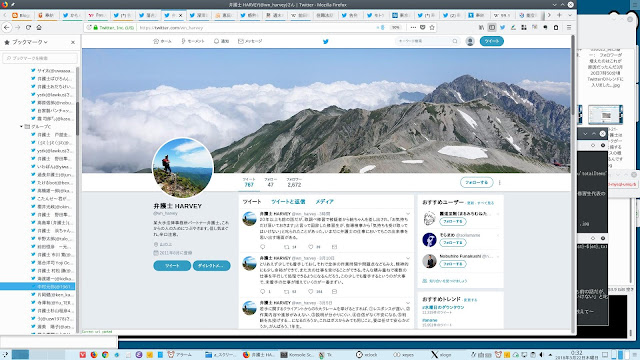Follow the suggested user もらまめ
This screenshot has width=640, height=360.
453,243
